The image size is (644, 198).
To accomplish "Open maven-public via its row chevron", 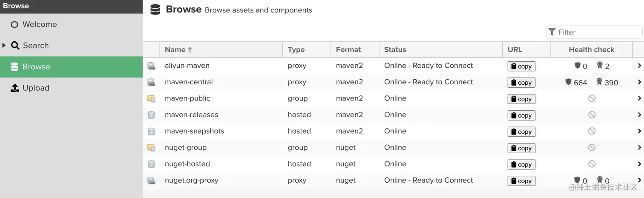I will coord(639,98).
